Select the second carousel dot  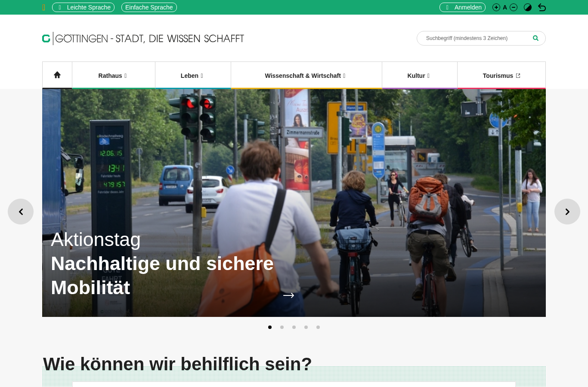282,327
